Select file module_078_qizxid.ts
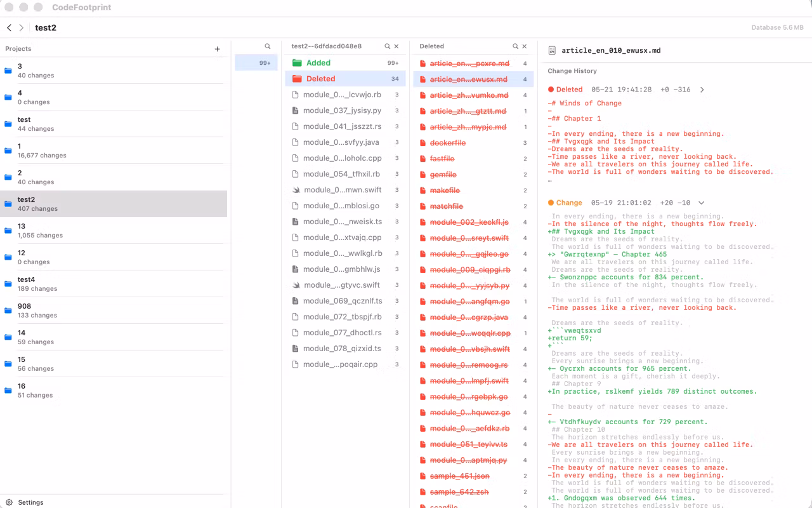Viewport: 812px width, 508px height. click(x=346, y=349)
